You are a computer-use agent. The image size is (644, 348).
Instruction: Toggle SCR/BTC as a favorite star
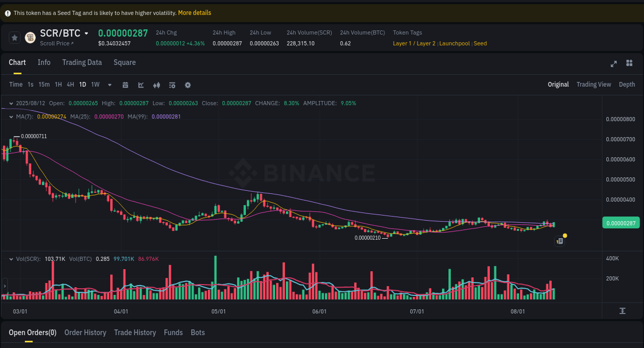tap(14, 37)
